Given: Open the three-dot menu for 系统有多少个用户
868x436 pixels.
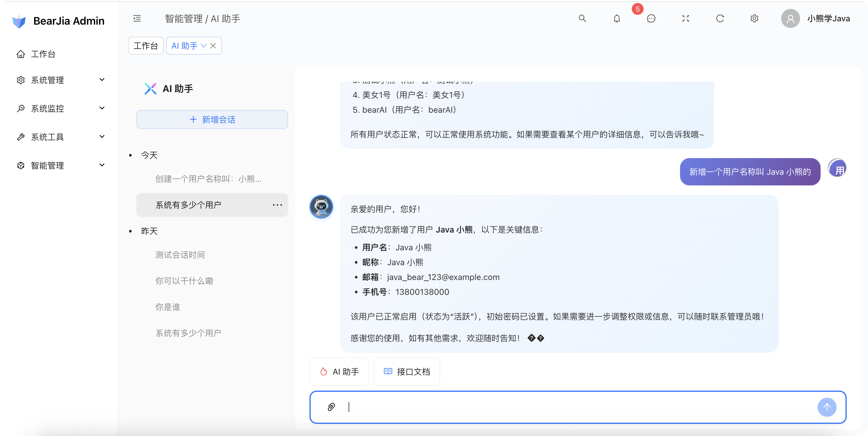Looking at the screenshot, I should pos(277,205).
